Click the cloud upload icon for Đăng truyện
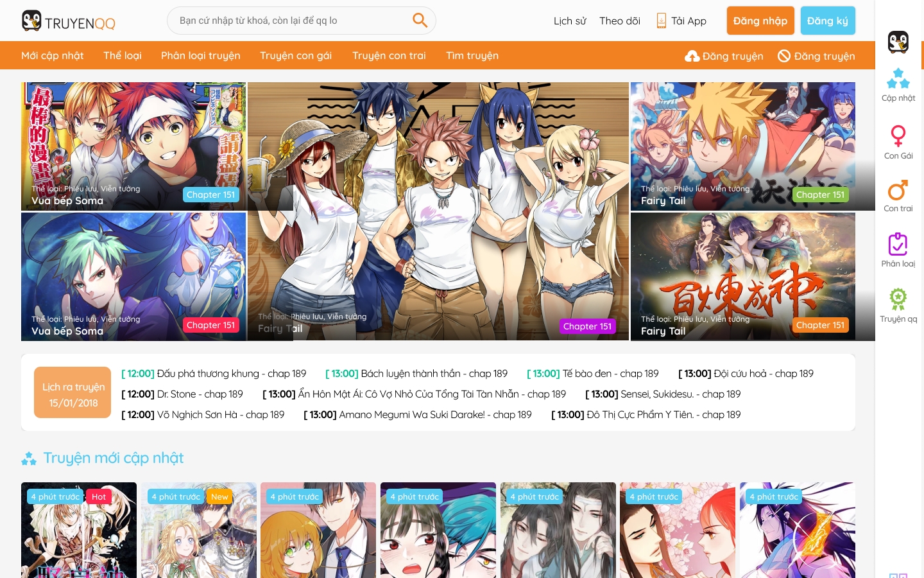This screenshot has width=924, height=578. click(692, 56)
